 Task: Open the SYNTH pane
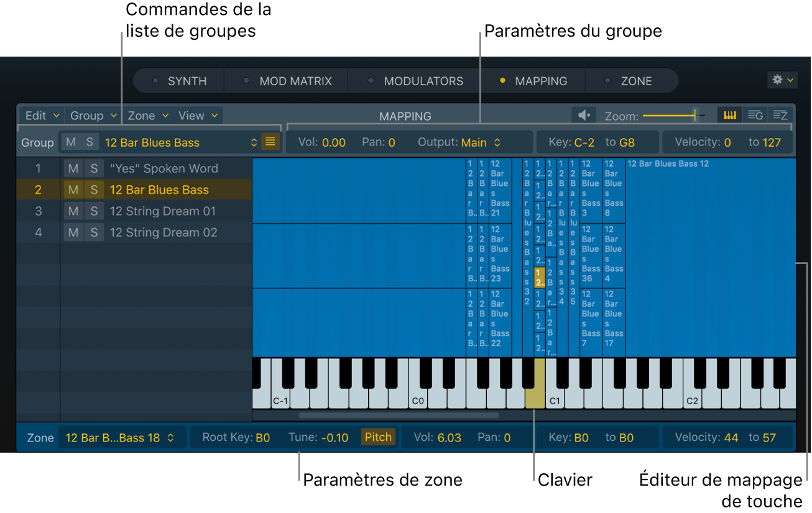pyautogui.click(x=187, y=81)
